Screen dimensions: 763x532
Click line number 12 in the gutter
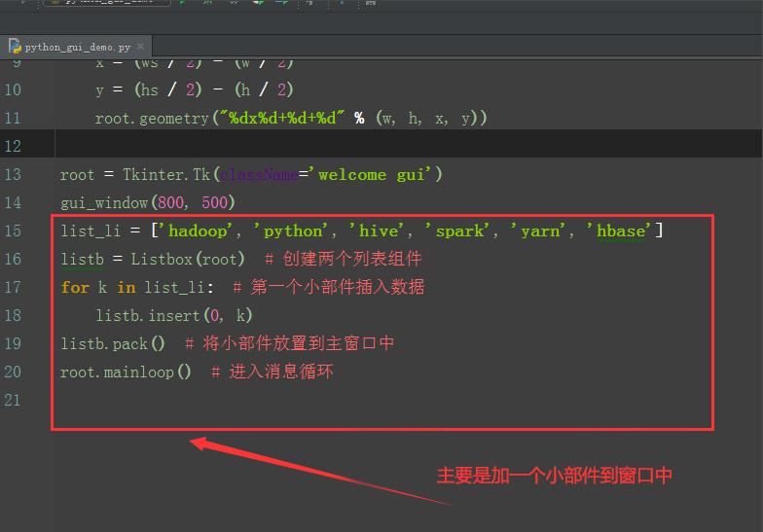(x=13, y=146)
